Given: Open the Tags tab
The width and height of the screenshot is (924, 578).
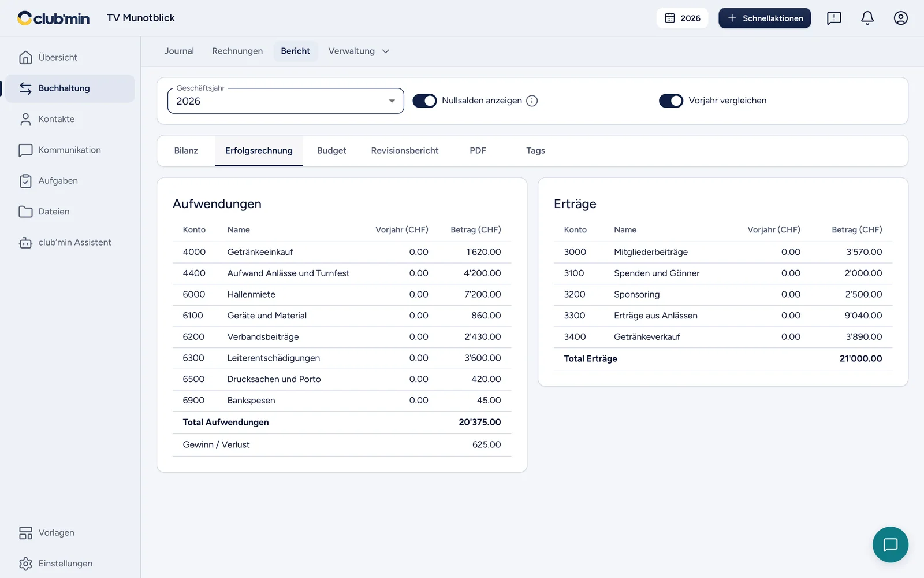Looking at the screenshot, I should point(535,150).
